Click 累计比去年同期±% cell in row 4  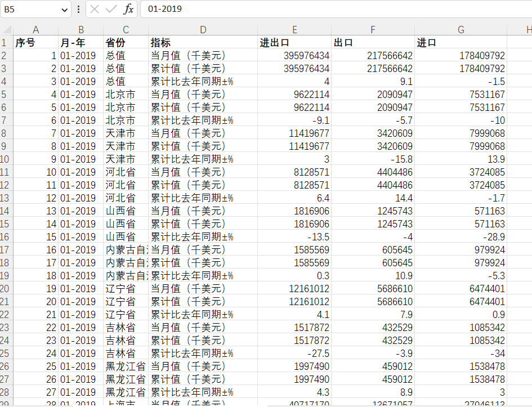[203, 82]
